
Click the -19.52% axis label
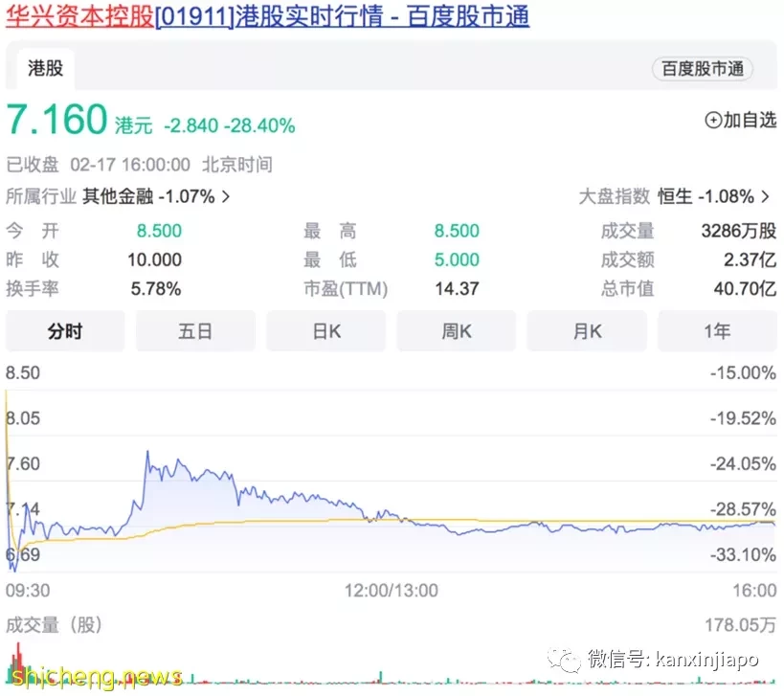(x=743, y=418)
